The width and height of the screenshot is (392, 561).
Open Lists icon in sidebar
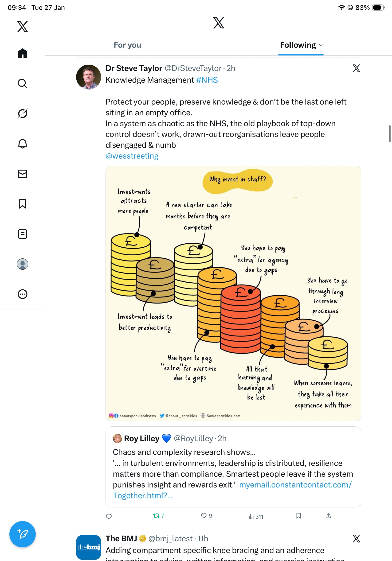[x=23, y=234]
